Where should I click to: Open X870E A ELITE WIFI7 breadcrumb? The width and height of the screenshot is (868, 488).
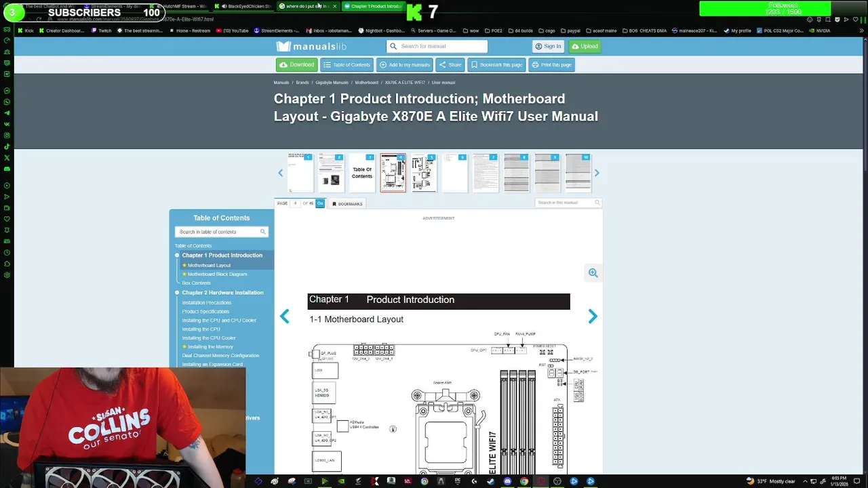(405, 83)
